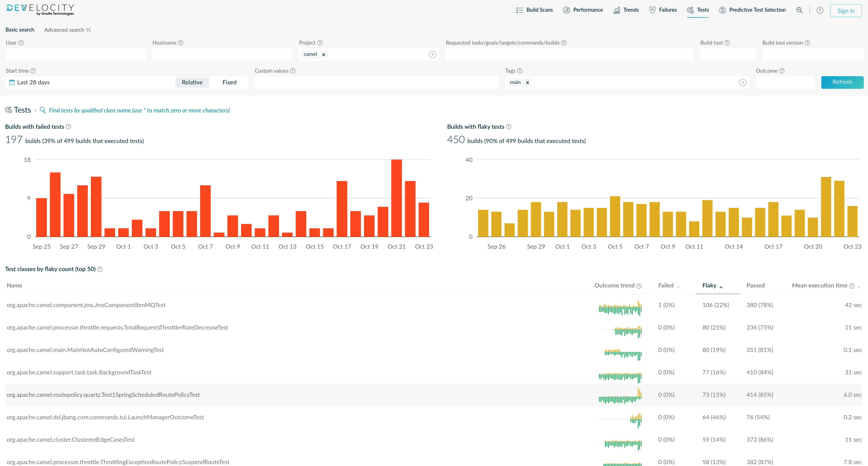Click the User filter input field

pyautogui.click(x=75, y=54)
